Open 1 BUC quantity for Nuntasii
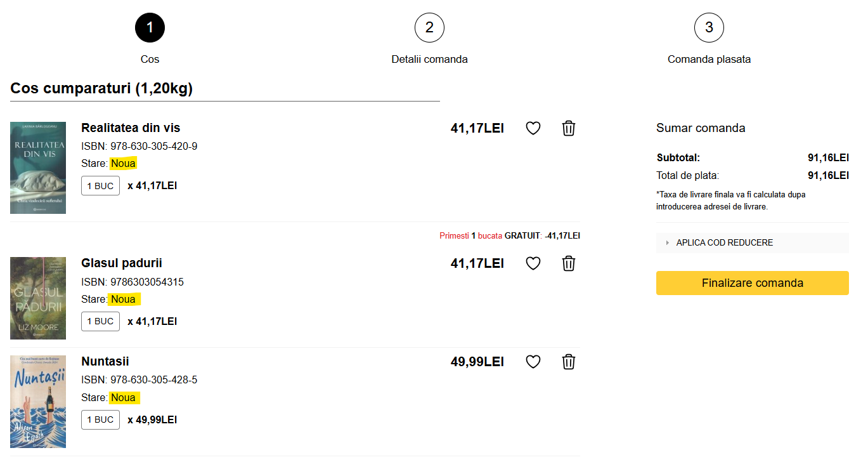868x462 pixels. click(100, 419)
